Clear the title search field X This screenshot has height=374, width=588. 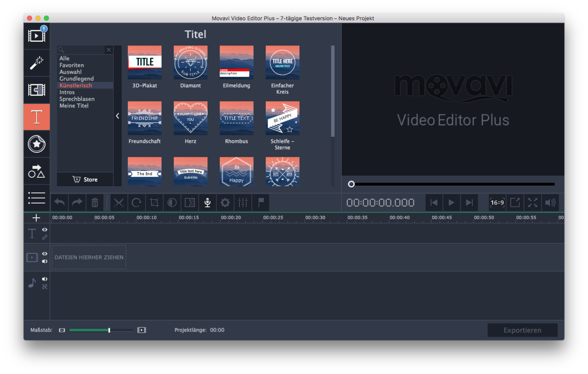(x=109, y=50)
